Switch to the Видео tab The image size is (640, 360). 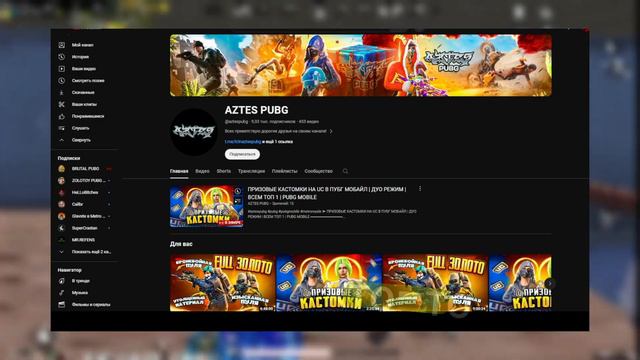[202, 171]
